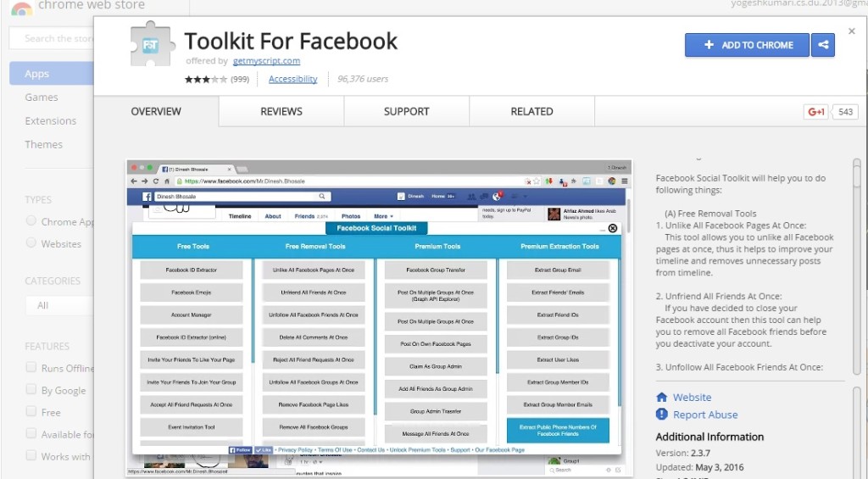Click the Report Abuse link

[705, 415]
